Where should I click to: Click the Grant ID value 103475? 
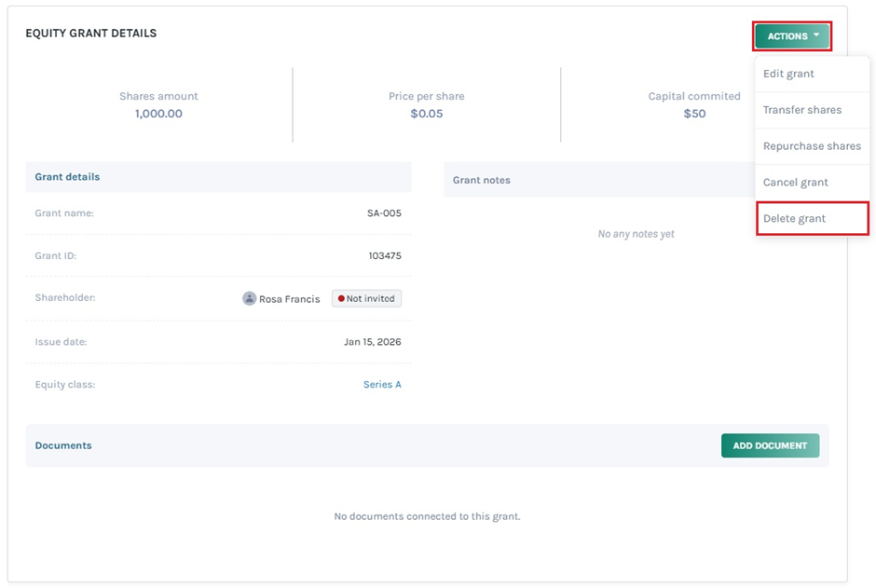(385, 255)
